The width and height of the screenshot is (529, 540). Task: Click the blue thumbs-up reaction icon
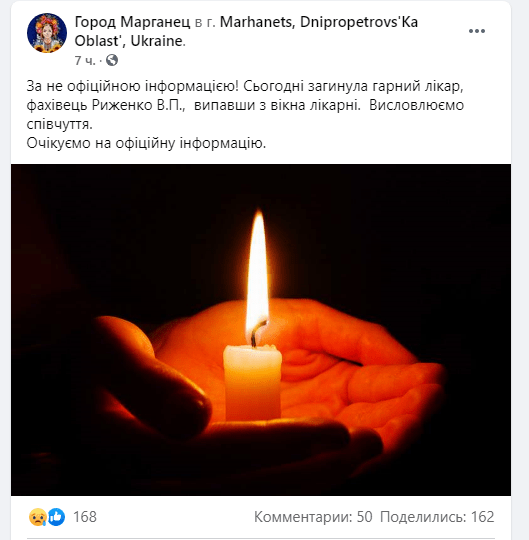pos(56,517)
